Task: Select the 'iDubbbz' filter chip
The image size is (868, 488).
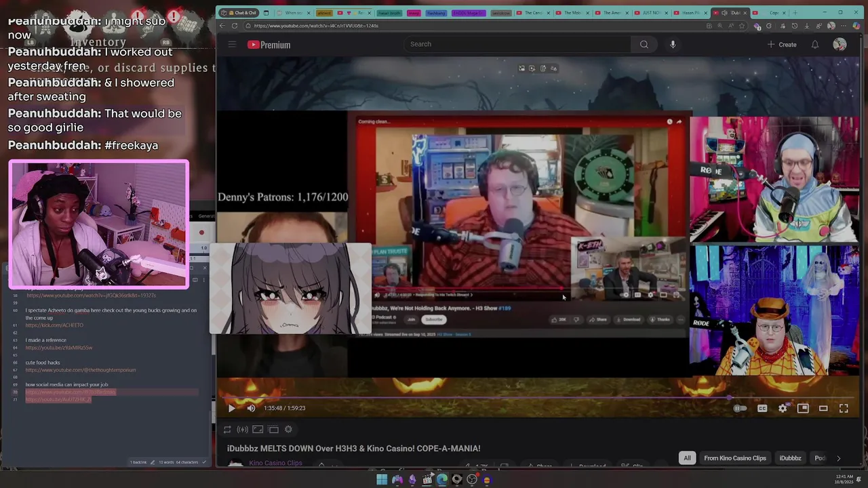Action: [790, 458]
